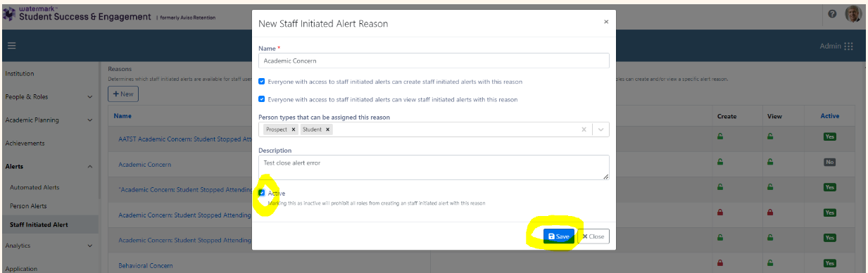Uncheck everyone can view alerts checkbox
The width and height of the screenshot is (868, 273).
[x=262, y=99]
